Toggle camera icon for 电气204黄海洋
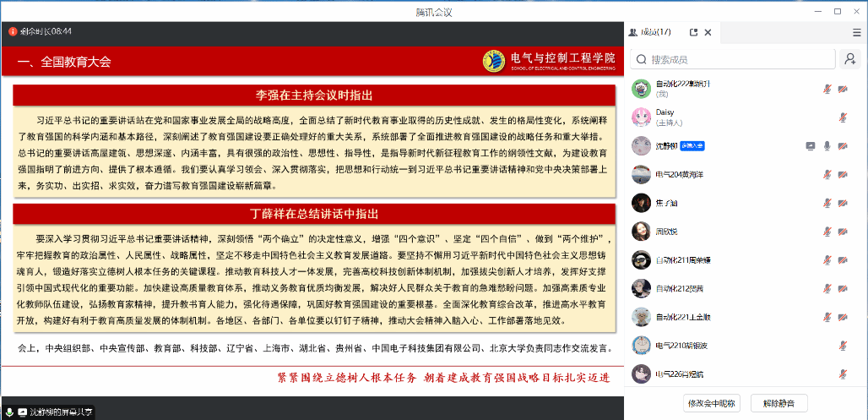Screen dimensions: 868x420 (x=843, y=174)
